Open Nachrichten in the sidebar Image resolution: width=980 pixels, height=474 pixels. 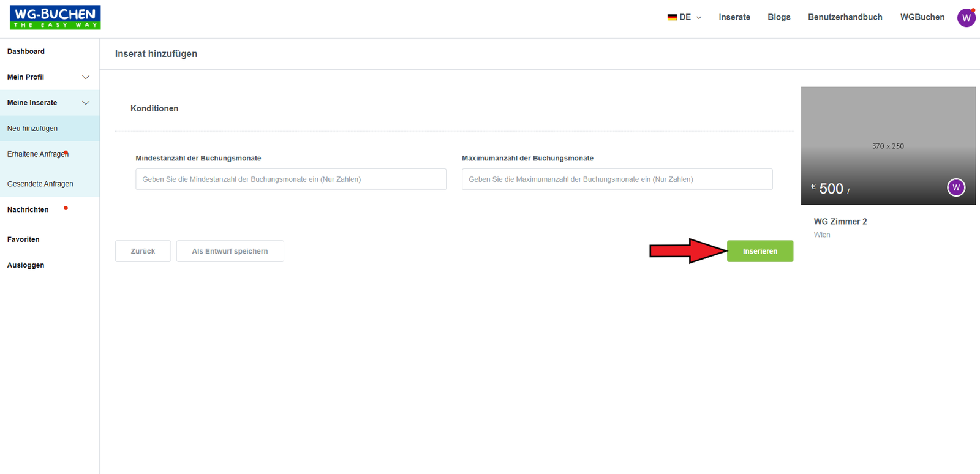point(28,209)
